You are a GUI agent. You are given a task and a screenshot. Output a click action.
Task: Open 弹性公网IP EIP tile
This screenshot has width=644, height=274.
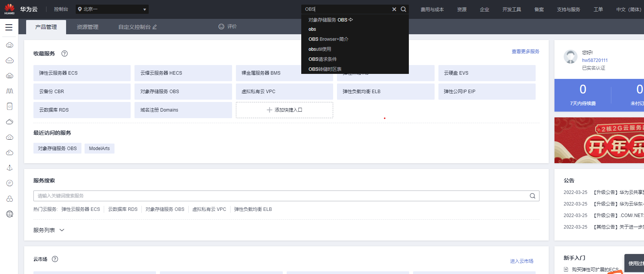(x=487, y=92)
